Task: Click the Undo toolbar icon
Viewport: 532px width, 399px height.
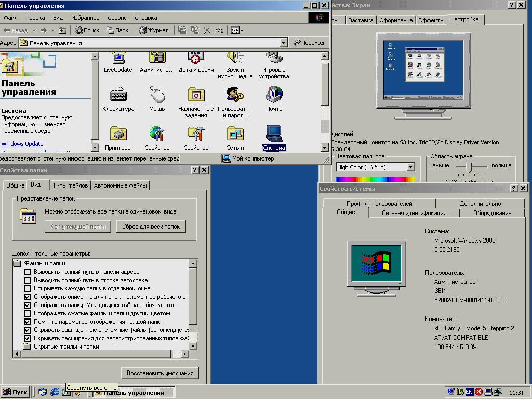Action: [x=219, y=30]
